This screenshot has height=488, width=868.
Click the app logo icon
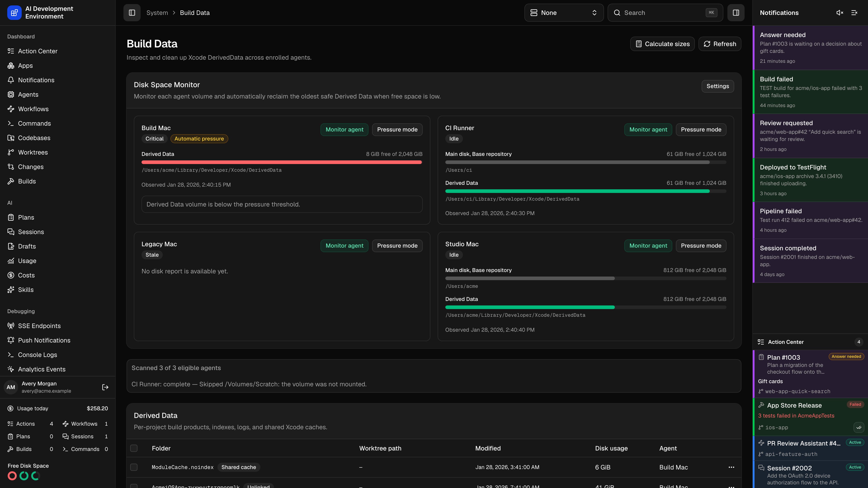pos(14,13)
